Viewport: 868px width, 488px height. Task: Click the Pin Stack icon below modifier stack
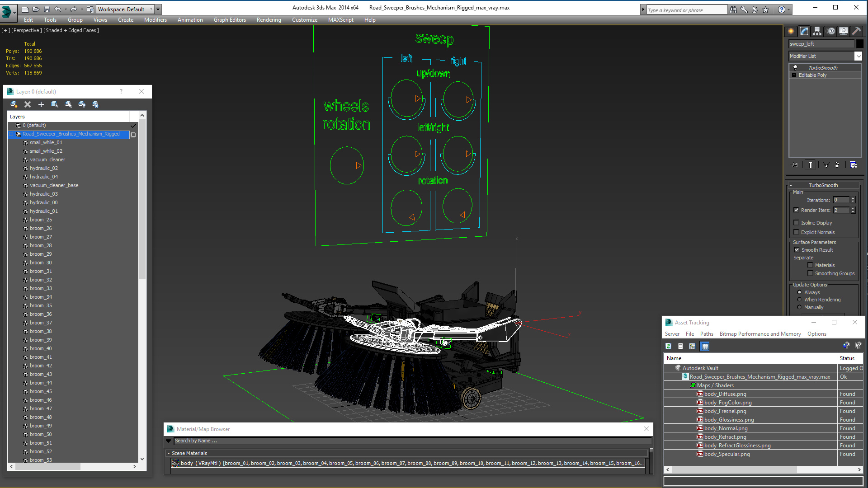794,165
